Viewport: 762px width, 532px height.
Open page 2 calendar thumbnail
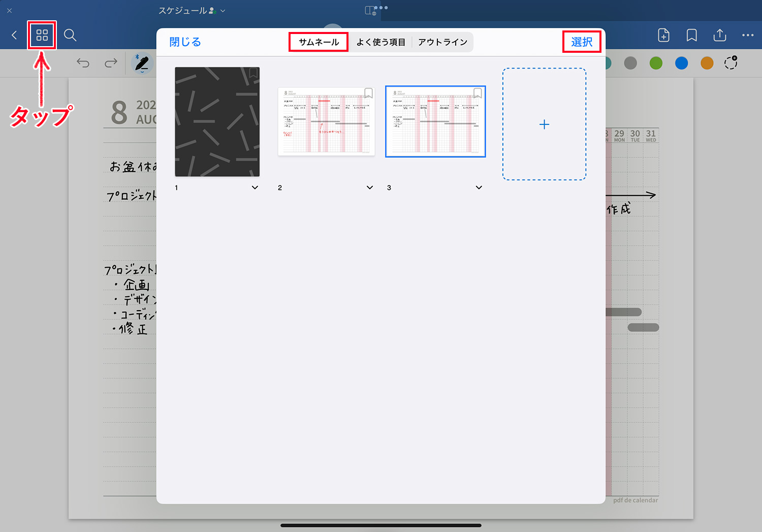coord(326,121)
